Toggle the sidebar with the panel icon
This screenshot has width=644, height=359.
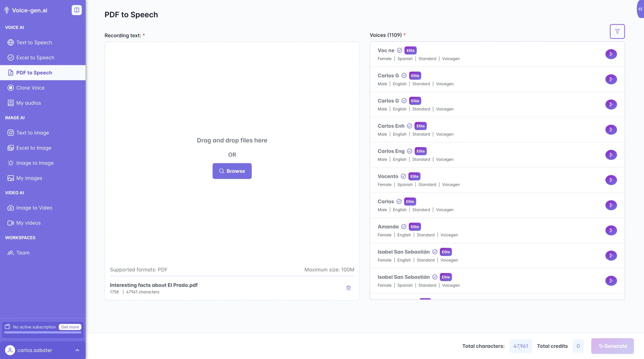[76, 10]
